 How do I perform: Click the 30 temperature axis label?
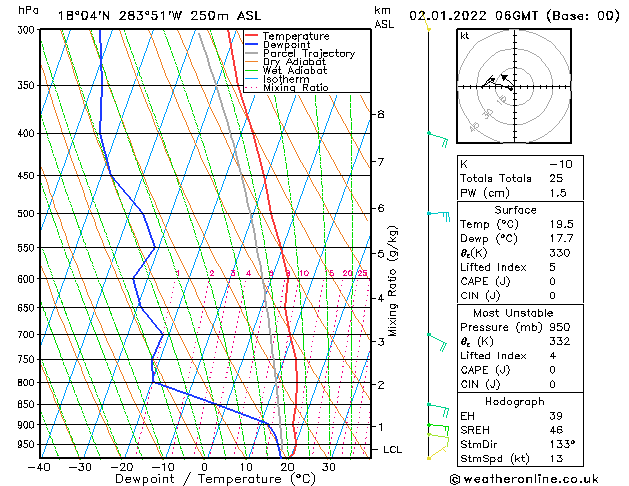pyautogui.click(x=329, y=467)
